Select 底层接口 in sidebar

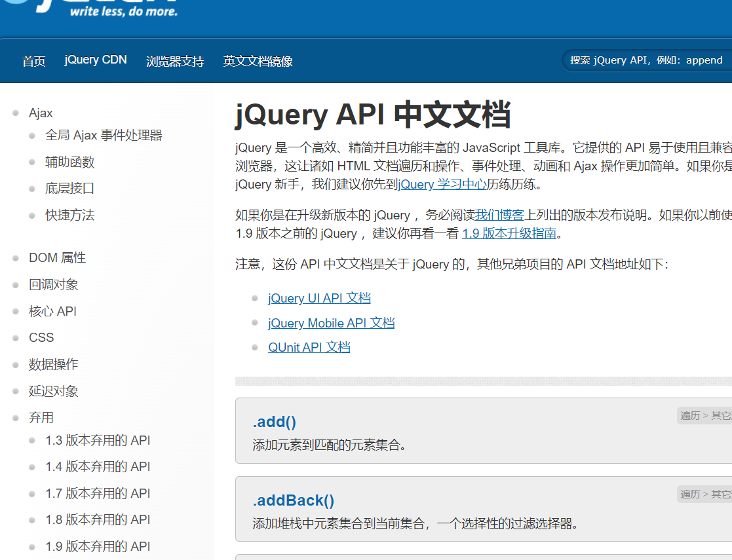tap(70, 189)
